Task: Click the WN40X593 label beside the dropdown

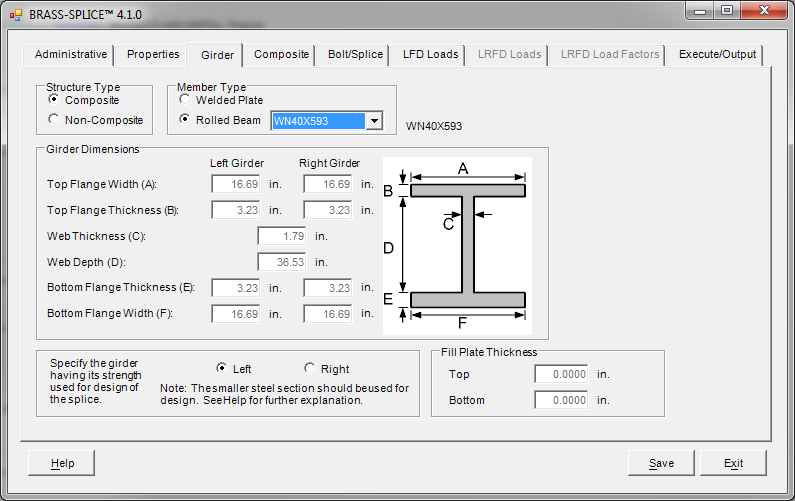Action: (433, 126)
